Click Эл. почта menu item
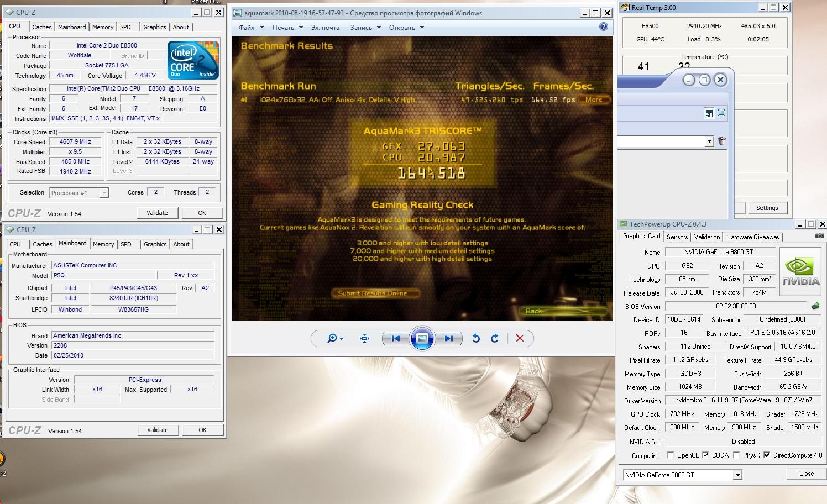Screen dimensions: 827x504 325,27
